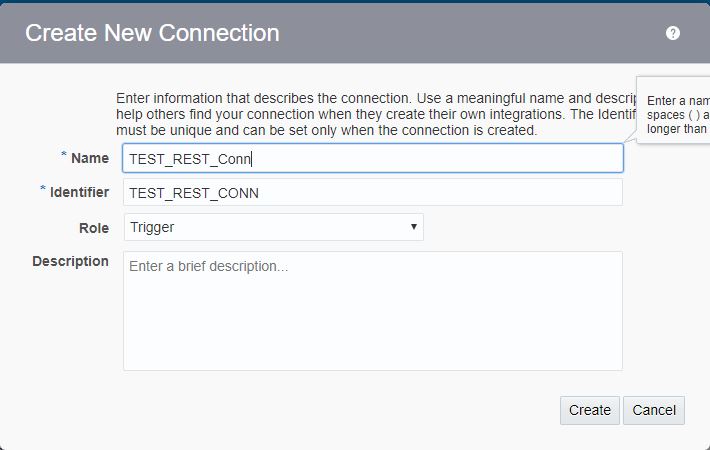Click the Name text field
The height and width of the screenshot is (450, 710).
pos(372,158)
